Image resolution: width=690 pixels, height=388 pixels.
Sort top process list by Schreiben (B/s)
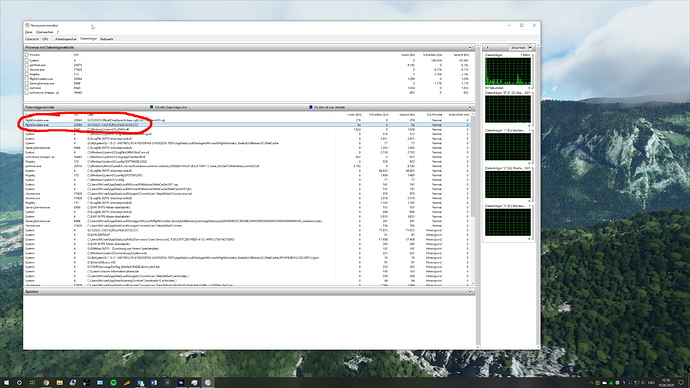click(432, 55)
